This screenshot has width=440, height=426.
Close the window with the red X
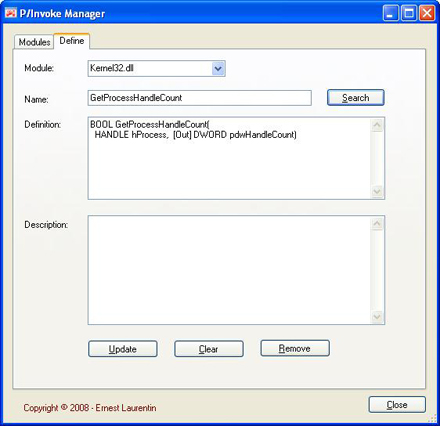click(427, 14)
